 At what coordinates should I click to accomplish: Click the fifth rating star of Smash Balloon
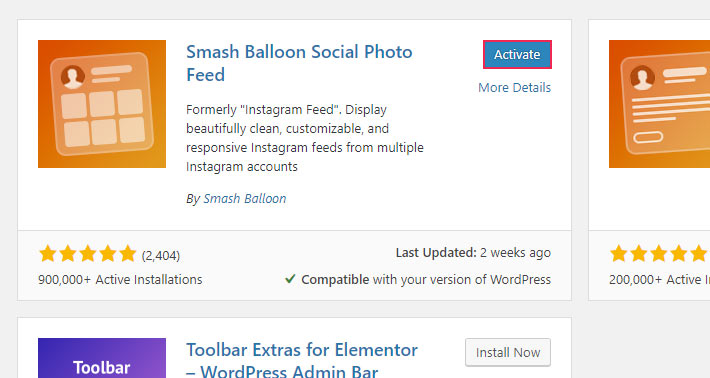pos(128,254)
